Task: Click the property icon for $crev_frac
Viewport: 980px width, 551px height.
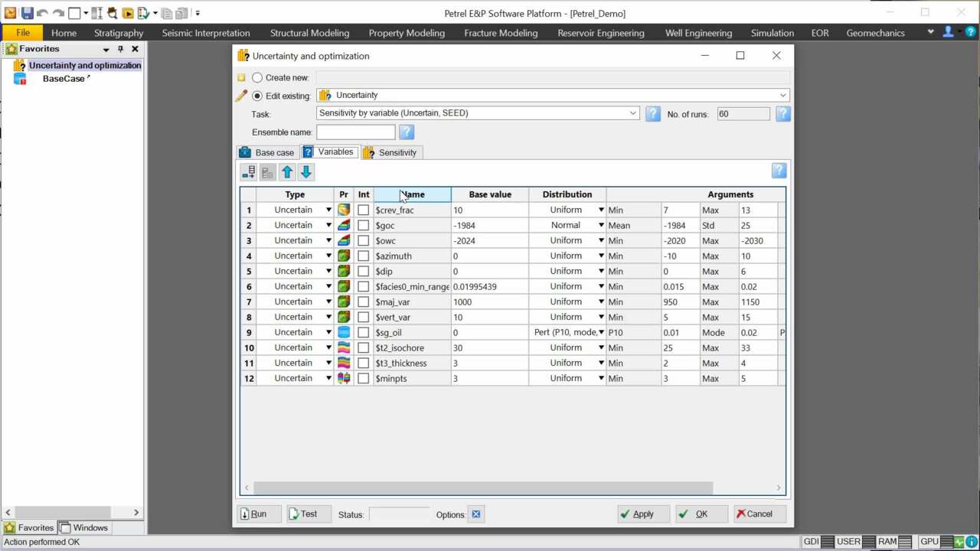Action: (x=344, y=210)
